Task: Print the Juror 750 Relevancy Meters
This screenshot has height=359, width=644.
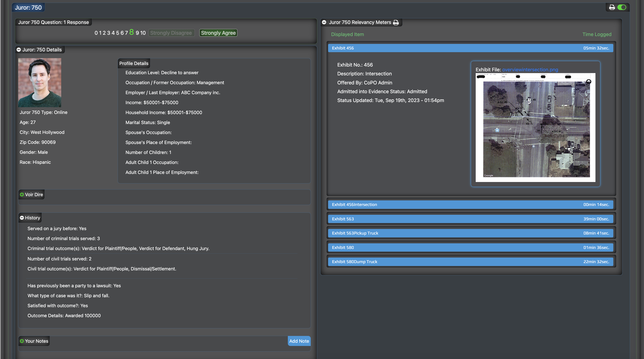Action: coord(396,22)
